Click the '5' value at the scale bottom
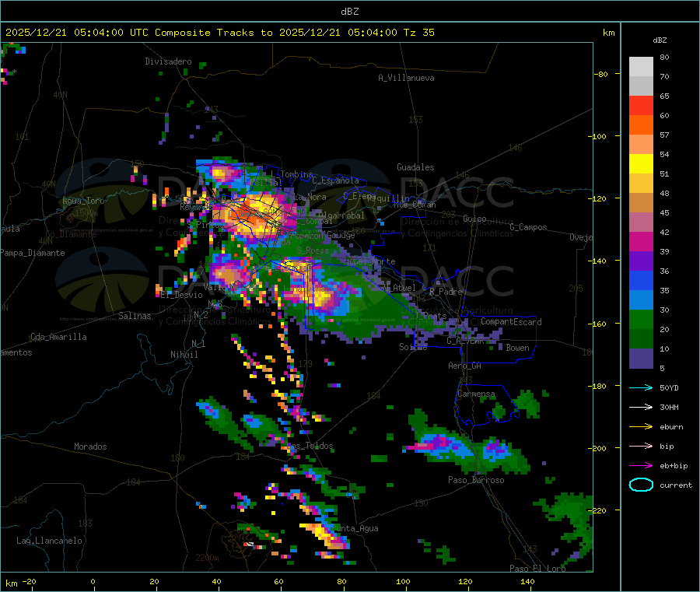700x592 pixels. [662, 368]
